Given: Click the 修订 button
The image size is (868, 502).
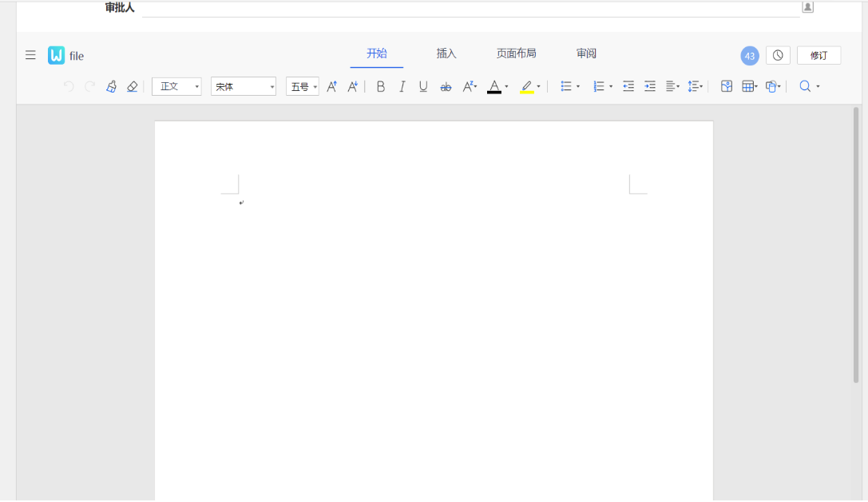Looking at the screenshot, I should point(818,55).
